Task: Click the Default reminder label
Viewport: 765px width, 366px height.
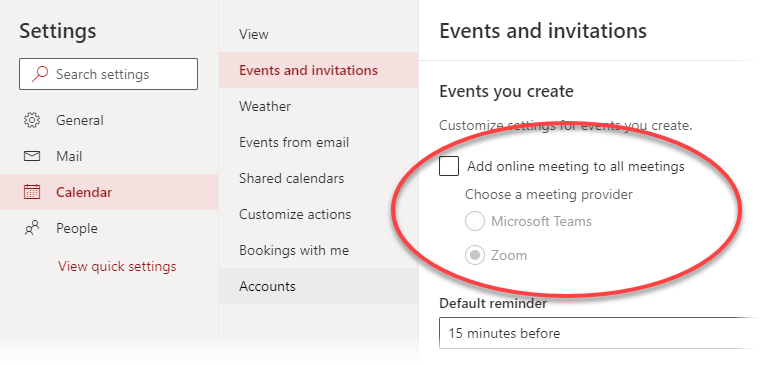Action: pos(493,304)
